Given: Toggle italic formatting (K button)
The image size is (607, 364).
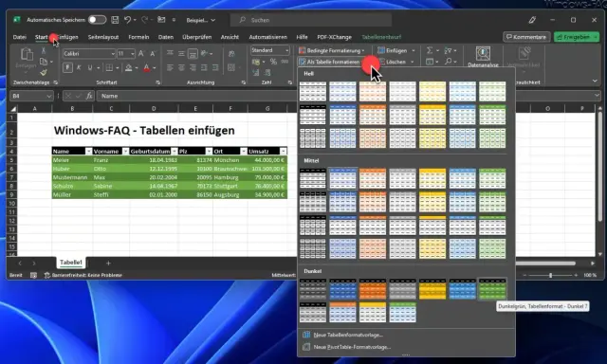Looking at the screenshot, I should pyautogui.click(x=79, y=67).
